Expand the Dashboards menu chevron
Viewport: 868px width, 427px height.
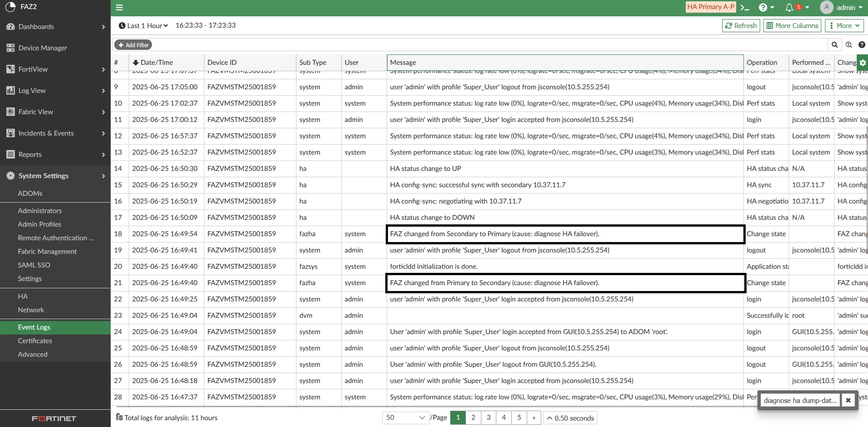(x=103, y=27)
